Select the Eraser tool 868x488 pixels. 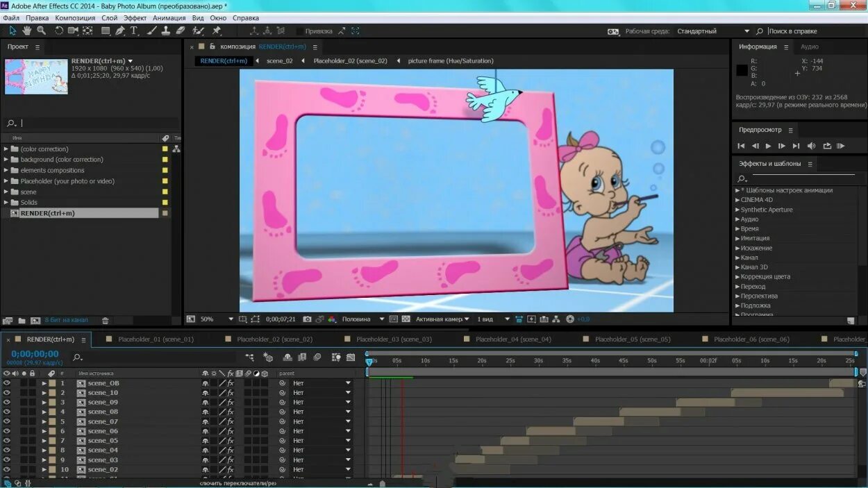pyautogui.click(x=181, y=31)
